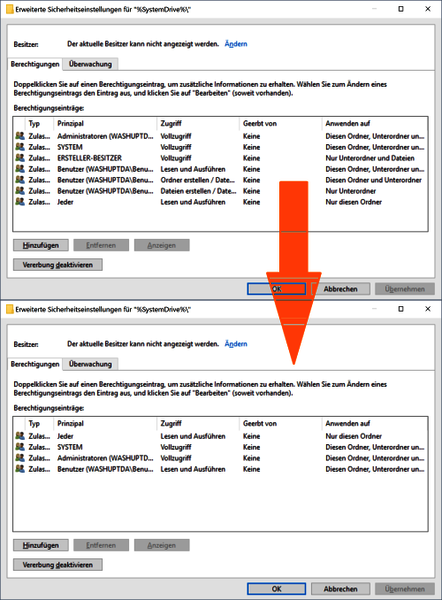Click 'Nur Unterordner und Dateien' cell

tap(370, 158)
